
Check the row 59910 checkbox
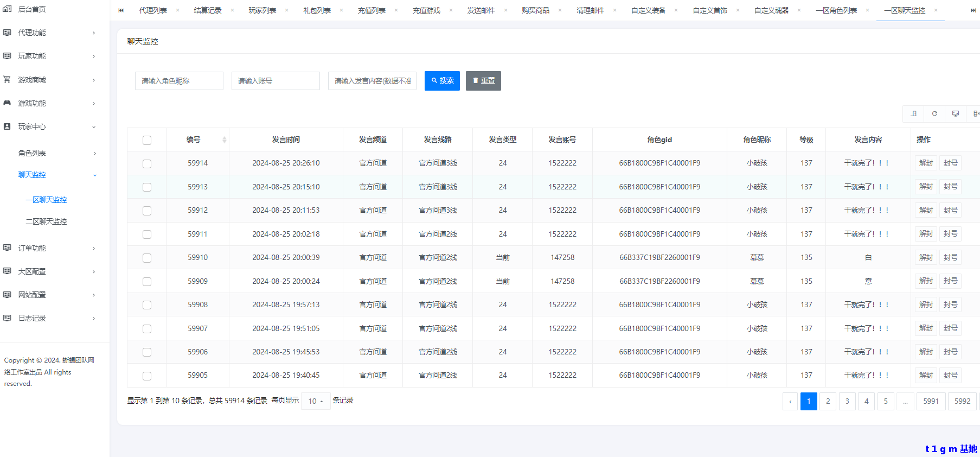coord(147,258)
